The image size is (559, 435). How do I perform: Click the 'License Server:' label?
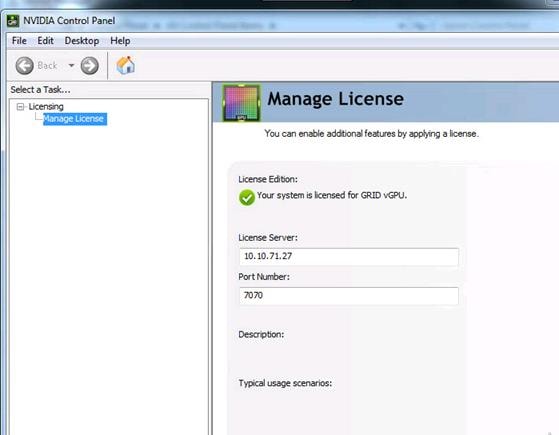268,238
